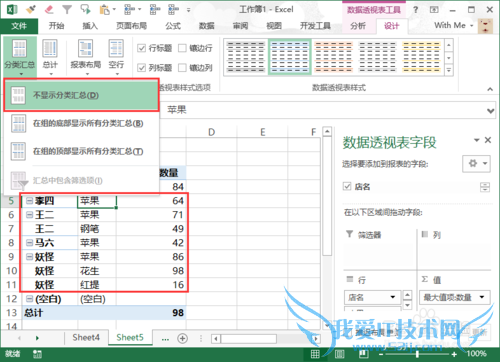Switch to the 视图 tab
The height and width of the screenshot is (362, 500).
pyautogui.click(x=274, y=26)
